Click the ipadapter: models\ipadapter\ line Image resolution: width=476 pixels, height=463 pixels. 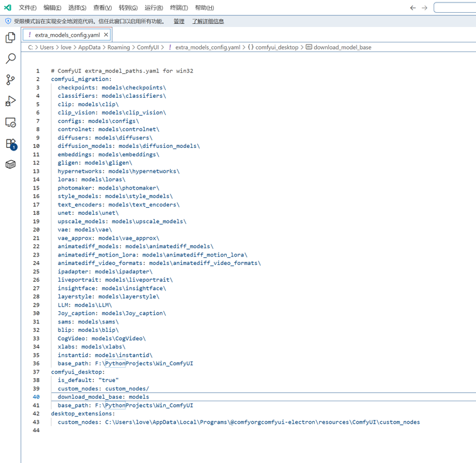105,271
